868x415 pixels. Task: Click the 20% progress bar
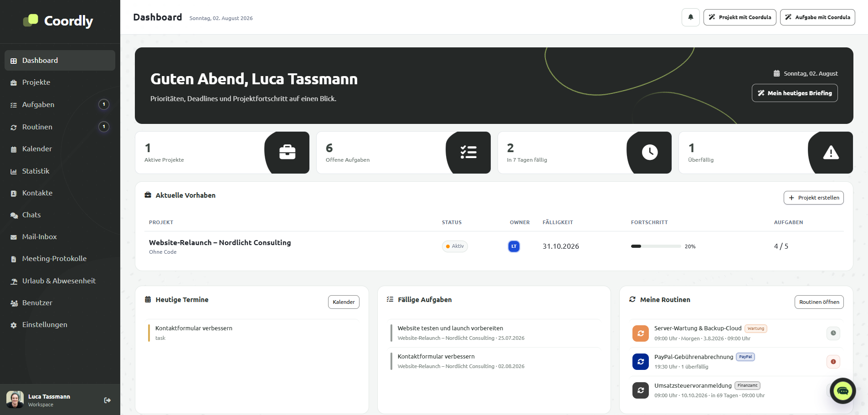656,246
